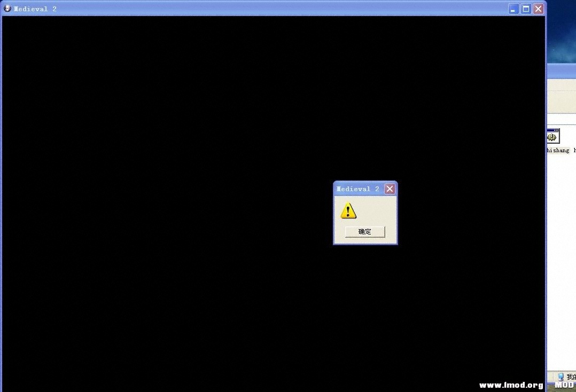Click the warning dialog's Medieval 2 title text
576x392 pixels.
coord(358,189)
